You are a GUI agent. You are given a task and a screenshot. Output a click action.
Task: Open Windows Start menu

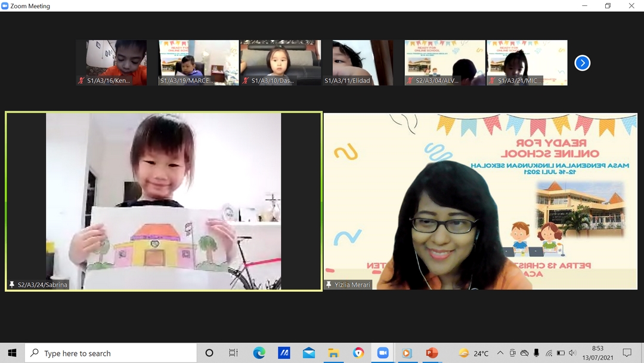click(x=12, y=353)
